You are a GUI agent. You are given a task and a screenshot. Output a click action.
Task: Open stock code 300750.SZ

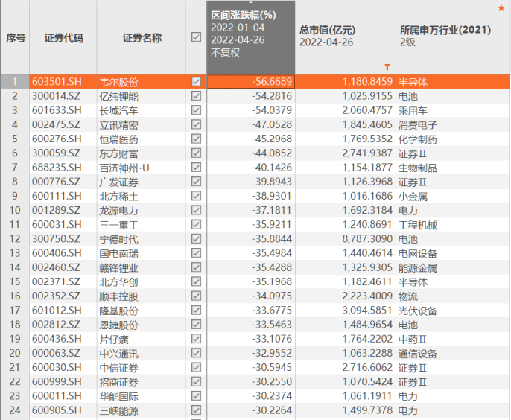click(x=57, y=240)
